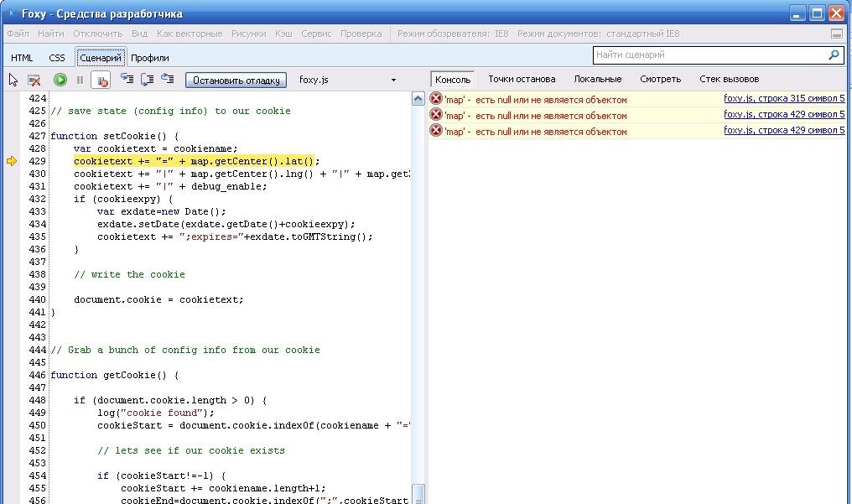The width and height of the screenshot is (852, 504).
Task: Switch to the HTML tab
Action: (x=22, y=58)
